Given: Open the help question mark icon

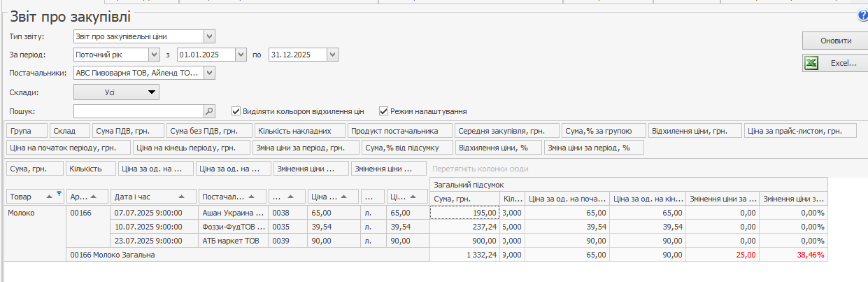Looking at the screenshot, I should 862,15.
